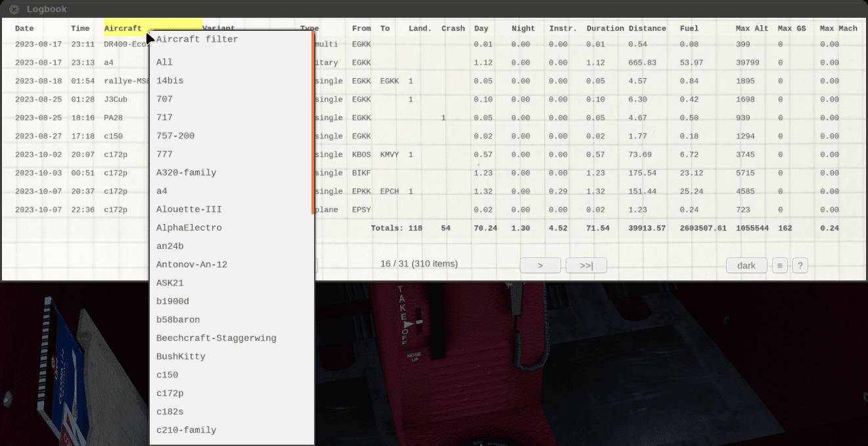Close the Logbook window
This screenshot has height=446, width=868.
(x=14, y=9)
